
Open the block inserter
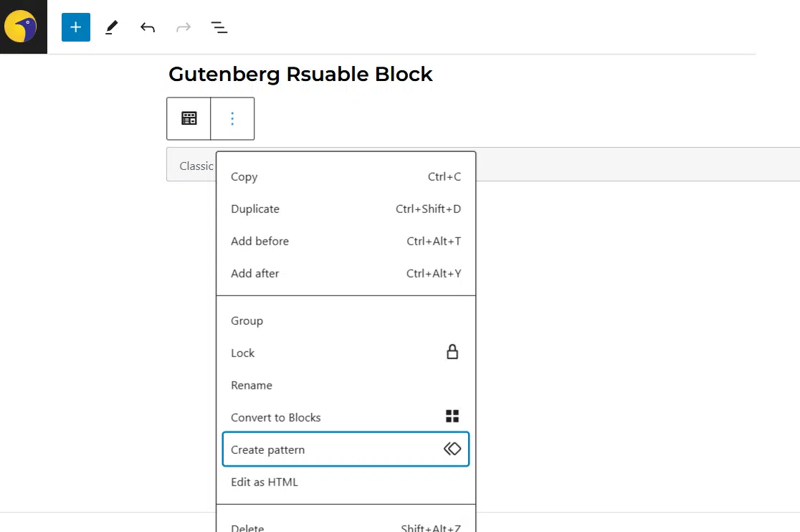pos(75,27)
